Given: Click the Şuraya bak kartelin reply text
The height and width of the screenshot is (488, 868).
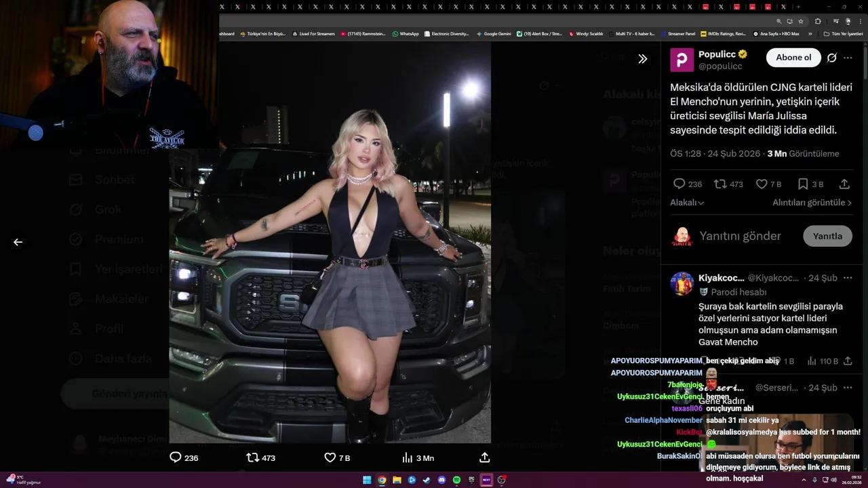Looking at the screenshot, I should [x=770, y=324].
